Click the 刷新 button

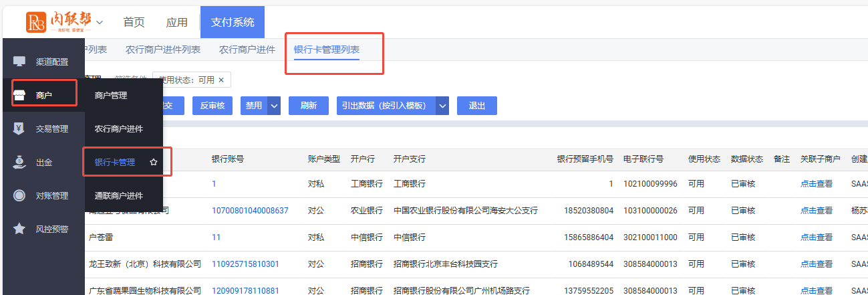308,106
